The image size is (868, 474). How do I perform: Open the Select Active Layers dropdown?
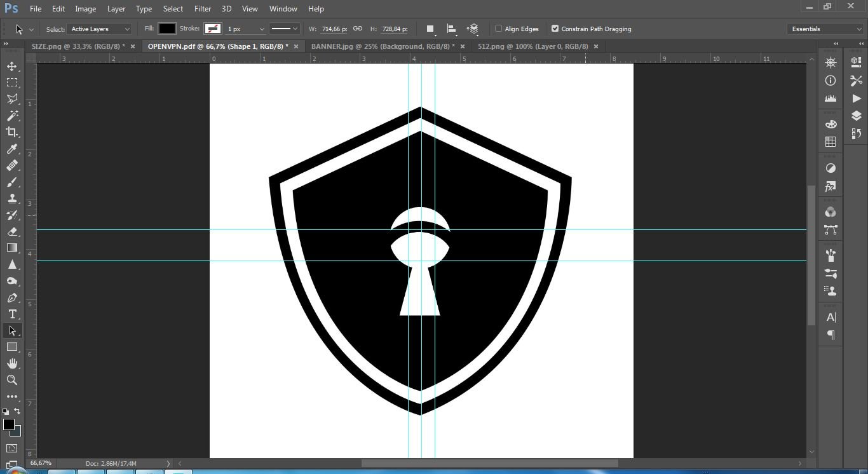coord(100,29)
